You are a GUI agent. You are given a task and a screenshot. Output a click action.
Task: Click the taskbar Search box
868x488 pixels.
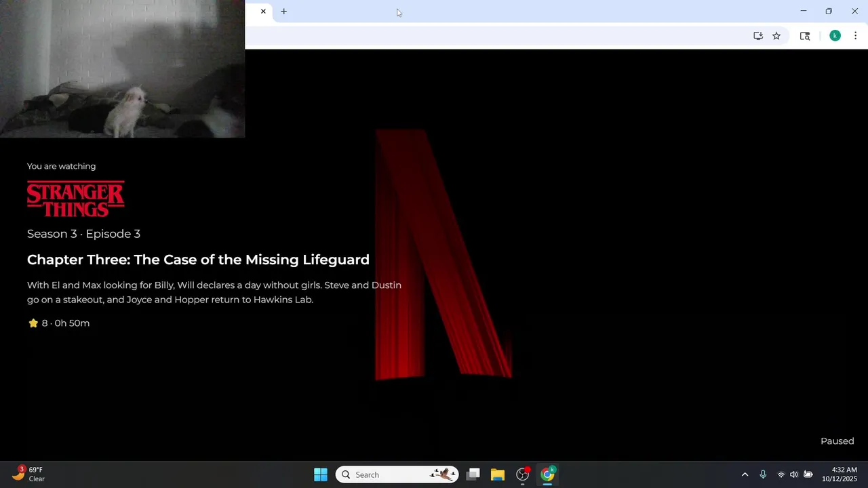tap(397, 474)
